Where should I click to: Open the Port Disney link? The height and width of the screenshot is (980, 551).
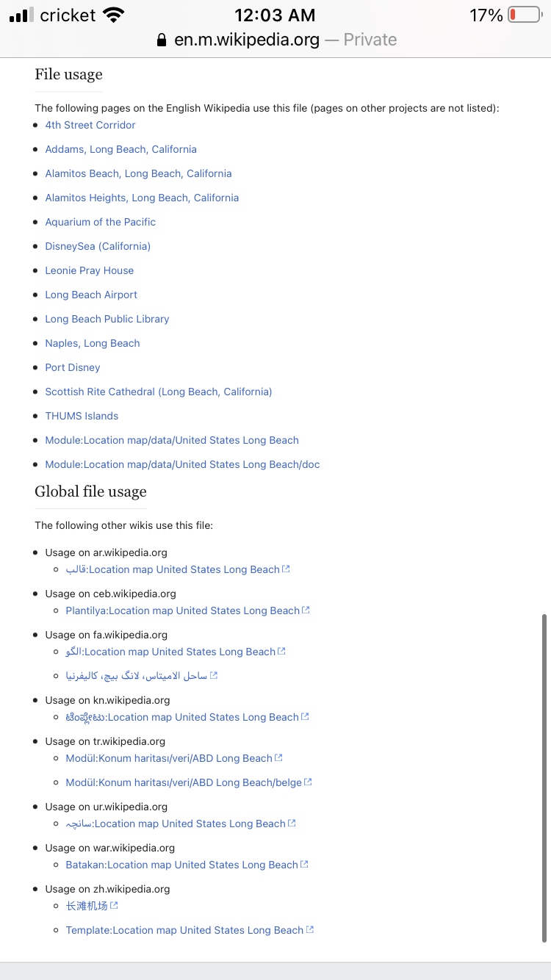(x=73, y=367)
